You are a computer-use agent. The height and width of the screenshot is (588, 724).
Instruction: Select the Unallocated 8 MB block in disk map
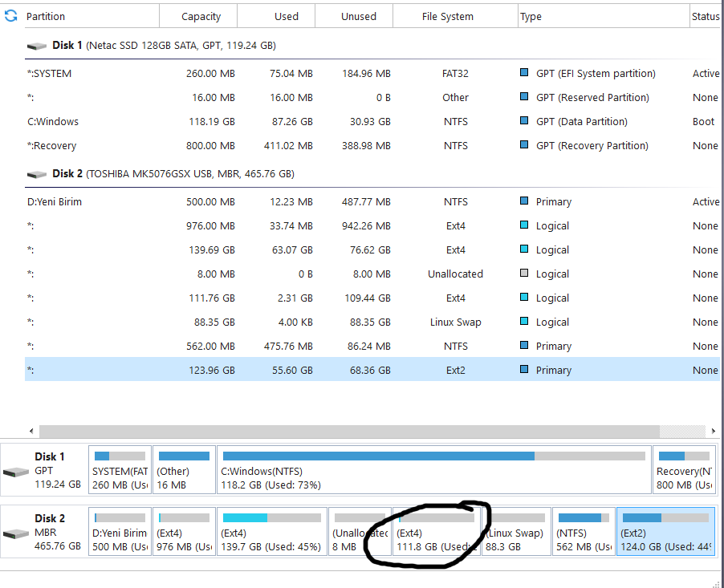pyautogui.click(x=360, y=531)
